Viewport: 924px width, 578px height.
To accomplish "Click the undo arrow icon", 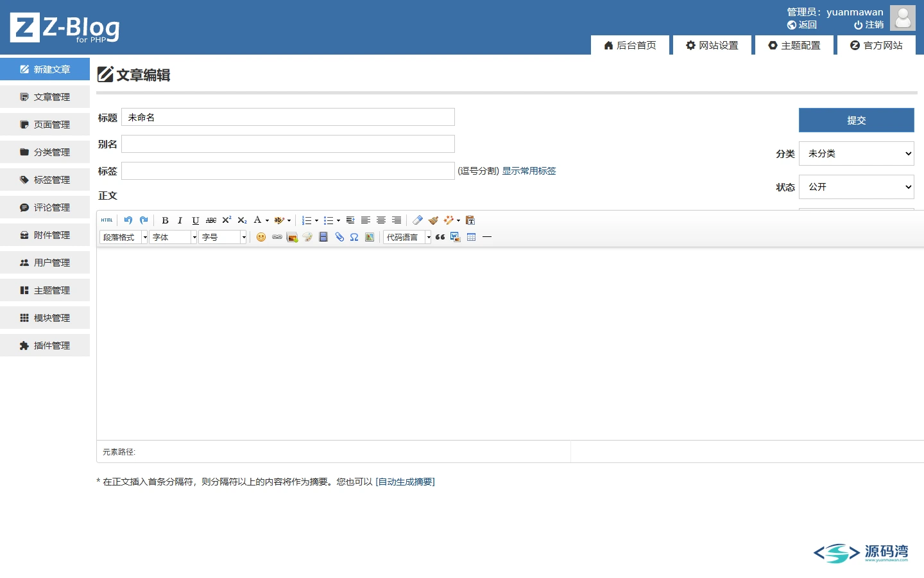I will tap(128, 220).
